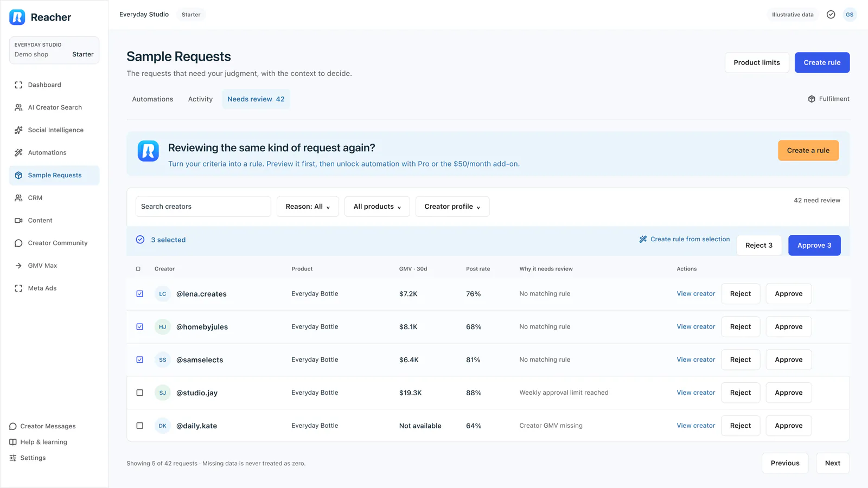Click the CRM people icon
The width and height of the screenshot is (868, 488).
pos(18,198)
